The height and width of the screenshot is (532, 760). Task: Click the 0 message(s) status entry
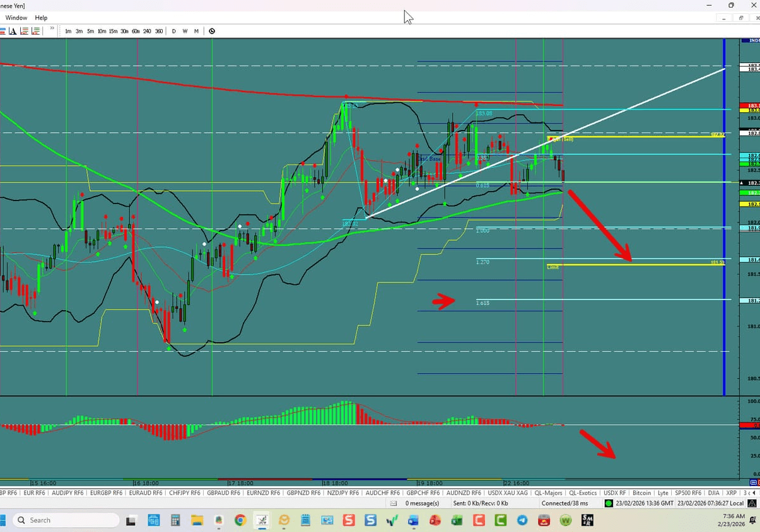(421, 503)
